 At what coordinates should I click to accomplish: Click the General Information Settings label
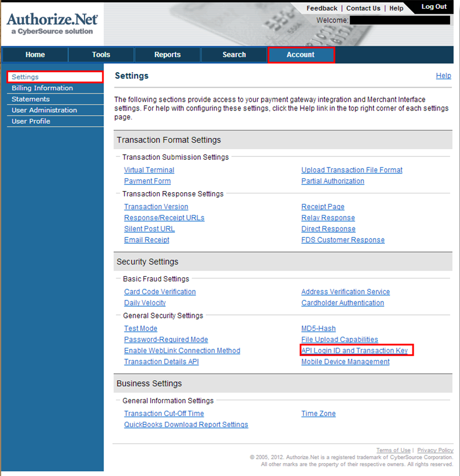168,401
